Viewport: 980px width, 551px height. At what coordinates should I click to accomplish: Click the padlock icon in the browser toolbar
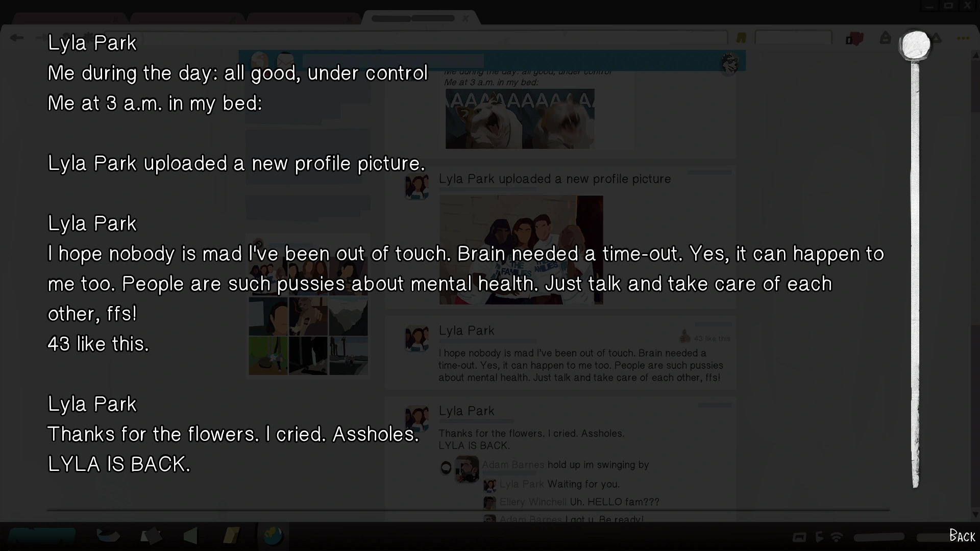pyautogui.click(x=886, y=37)
